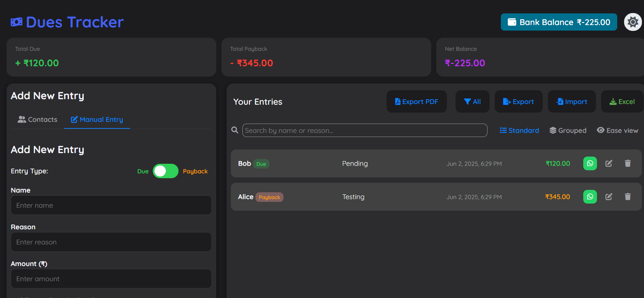Delete Alice's entry with trash icon
Image resolution: width=644 pixels, height=298 pixels.
click(x=628, y=197)
